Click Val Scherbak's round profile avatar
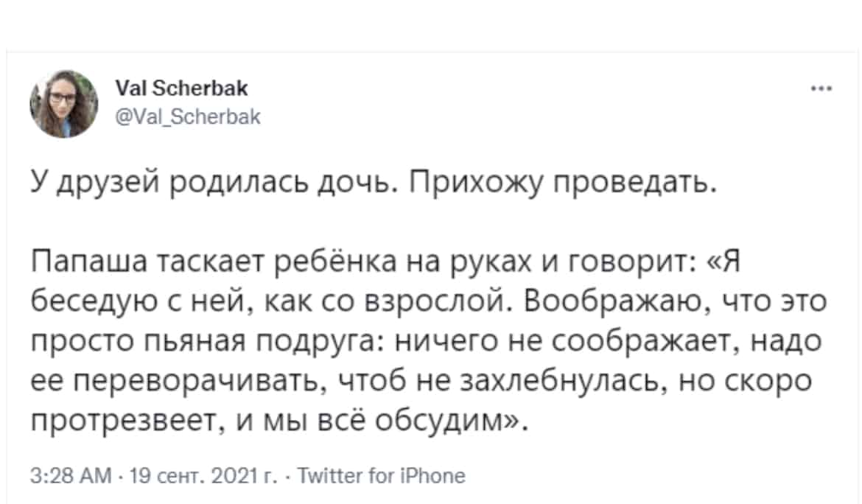This screenshot has height=504, width=862. pos(64,104)
